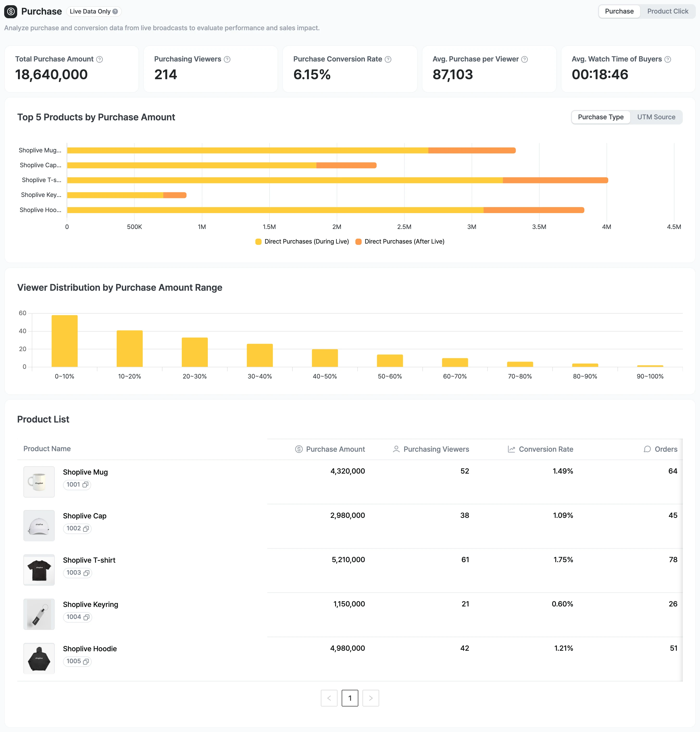Click the Live Data Only help icon

coord(115,11)
